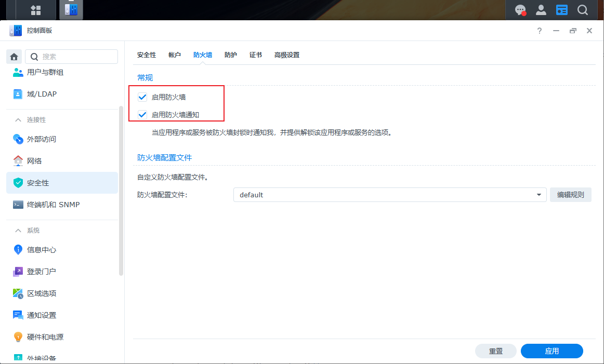The width and height of the screenshot is (604, 364).
Task: Open the widgets panel icon
Action: pos(562,10)
